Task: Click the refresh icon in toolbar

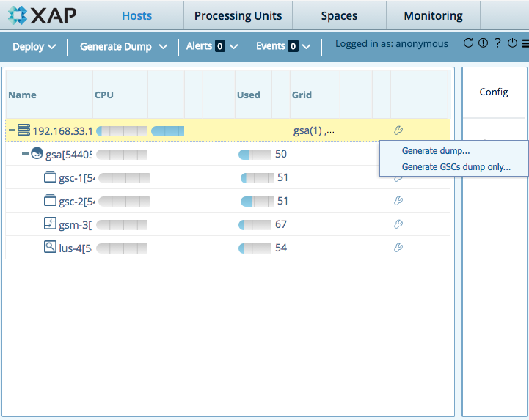Action: tap(468, 43)
